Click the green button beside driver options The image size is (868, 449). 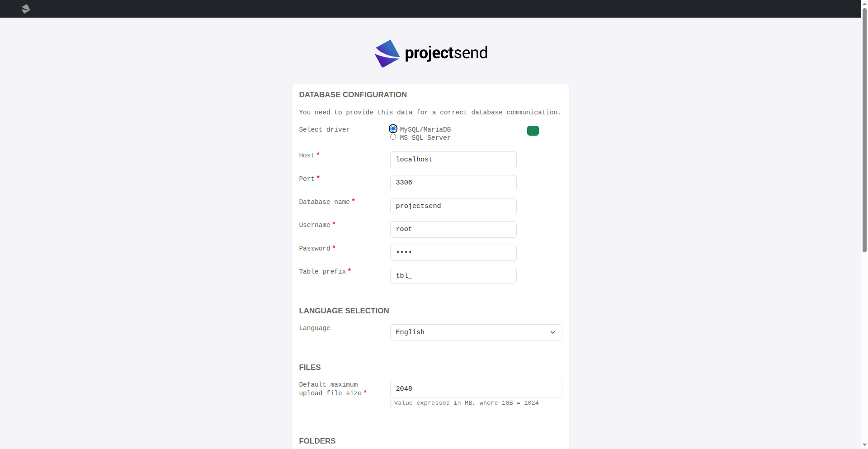[x=533, y=131]
